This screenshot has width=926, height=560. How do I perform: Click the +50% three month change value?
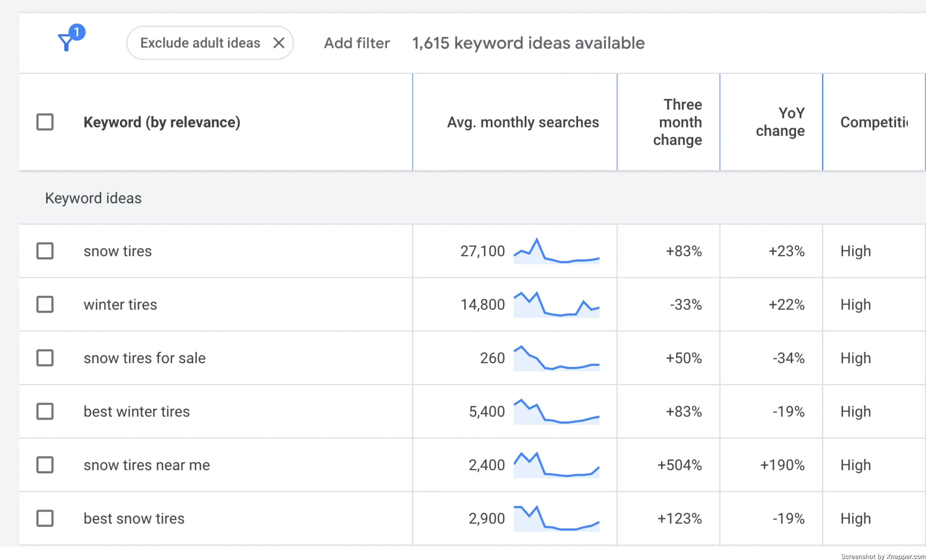(x=684, y=358)
